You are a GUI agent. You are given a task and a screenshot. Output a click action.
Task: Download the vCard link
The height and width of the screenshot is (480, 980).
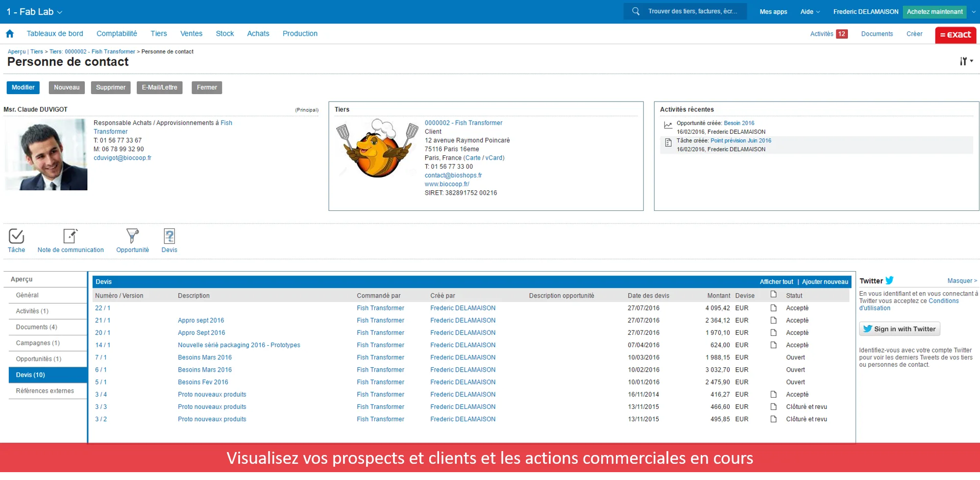click(494, 158)
